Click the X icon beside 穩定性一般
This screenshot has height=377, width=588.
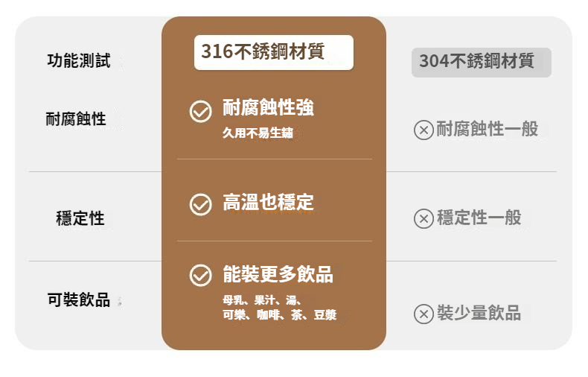424,218
